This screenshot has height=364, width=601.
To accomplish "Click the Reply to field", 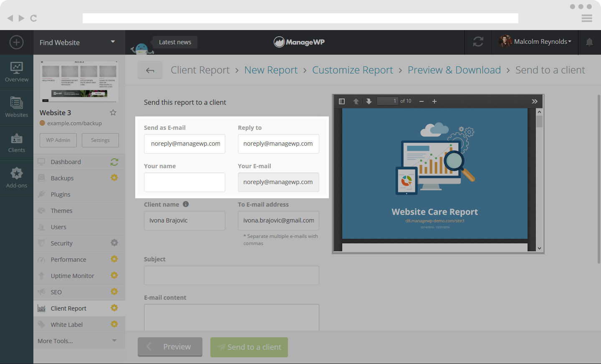I will pyautogui.click(x=278, y=144).
